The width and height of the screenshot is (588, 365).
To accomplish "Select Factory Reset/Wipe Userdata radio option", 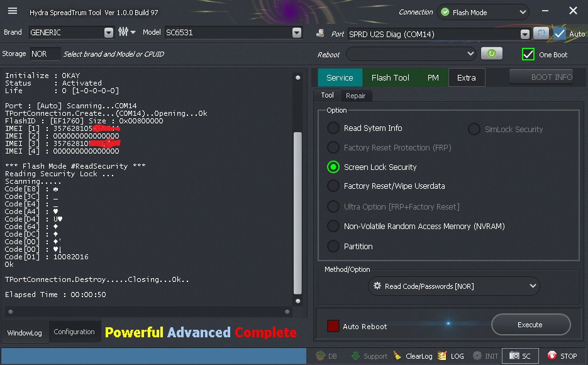I will pyautogui.click(x=333, y=186).
